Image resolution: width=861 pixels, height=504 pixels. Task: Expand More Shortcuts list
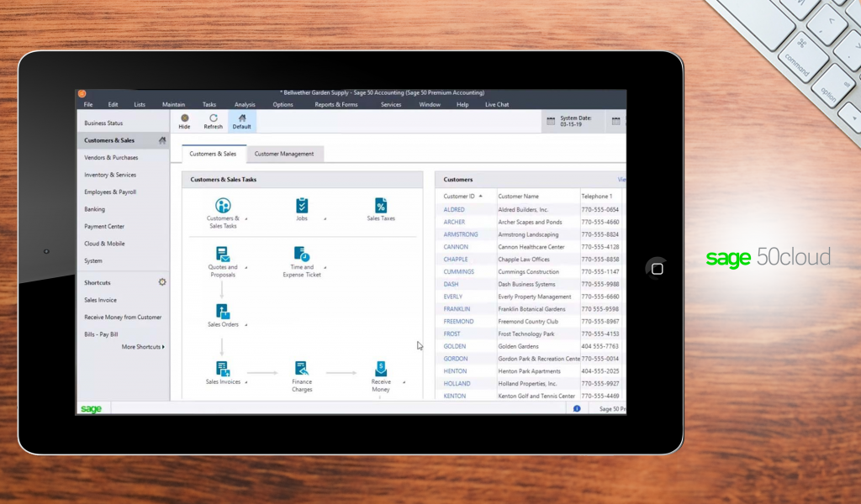pyautogui.click(x=143, y=347)
